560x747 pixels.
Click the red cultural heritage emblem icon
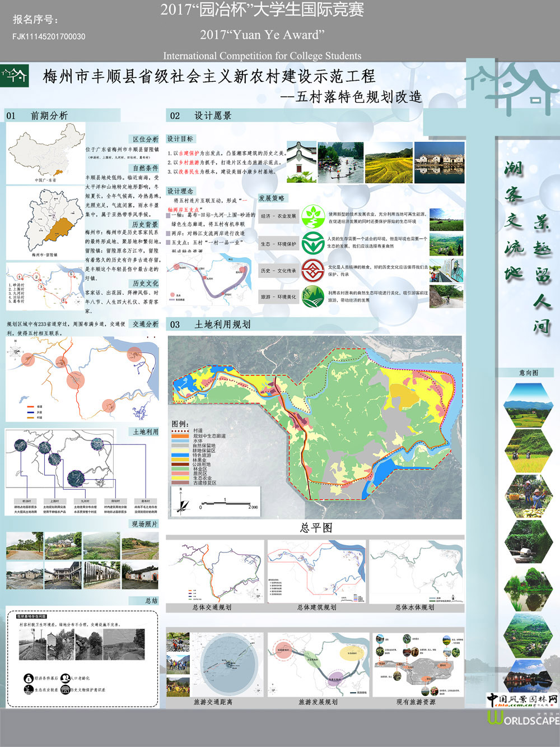coord(313,270)
